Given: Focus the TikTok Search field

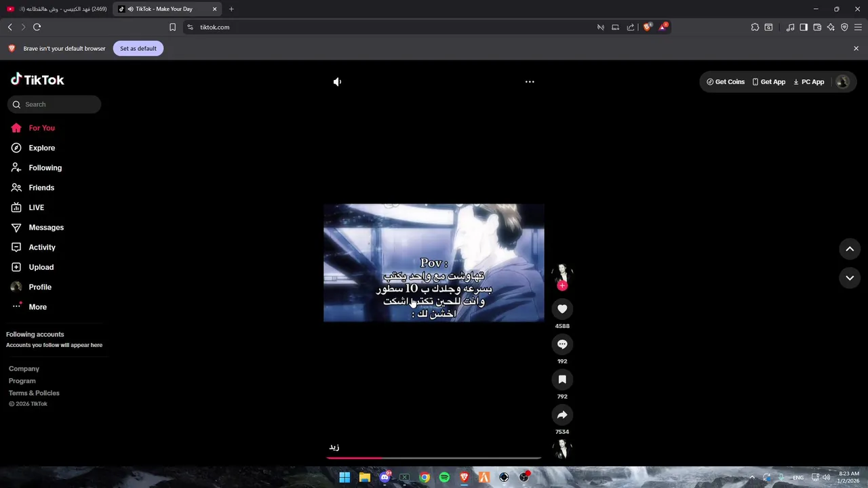Looking at the screenshot, I should (x=54, y=104).
